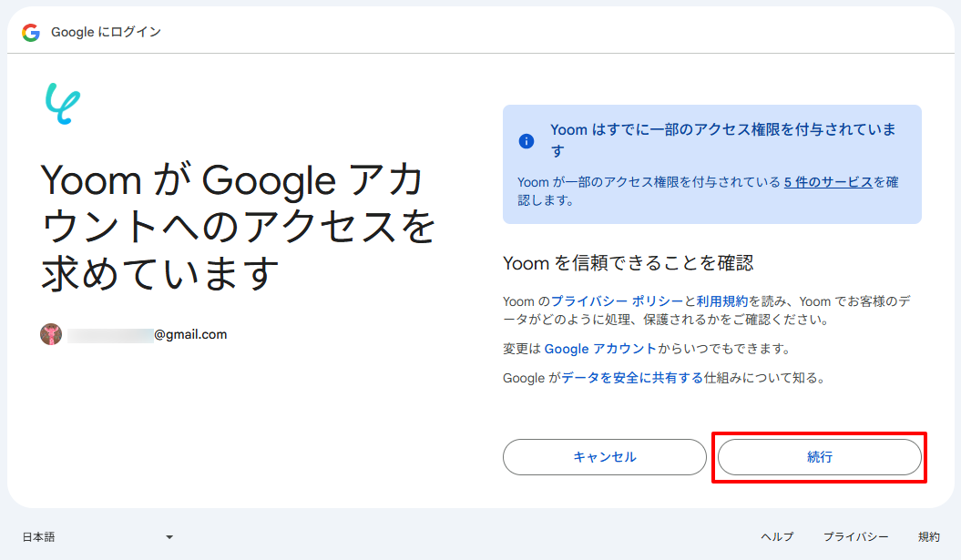Open the プライバシー ポリシー link
The height and width of the screenshot is (560, 961).
pos(618,301)
